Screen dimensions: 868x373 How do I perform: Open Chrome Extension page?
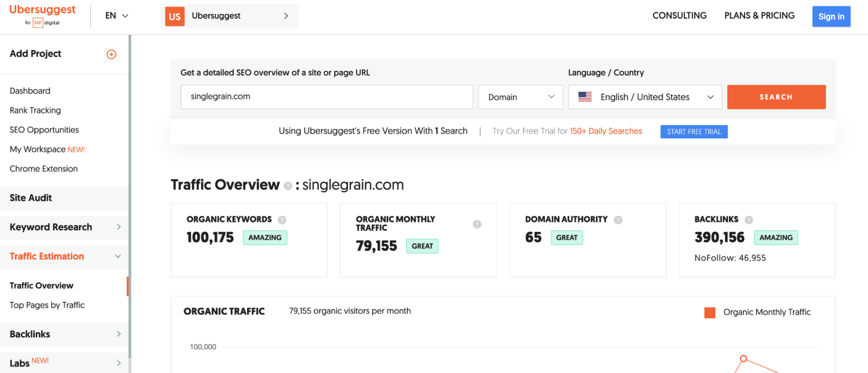point(43,169)
